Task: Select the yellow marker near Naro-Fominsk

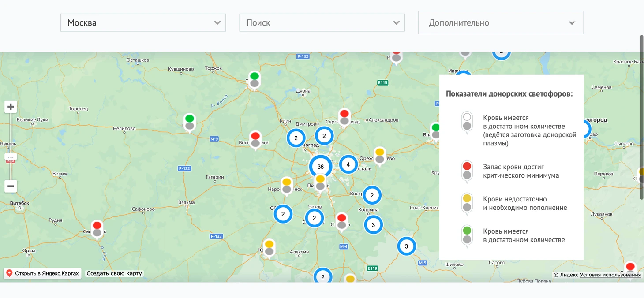Action: coord(287,186)
